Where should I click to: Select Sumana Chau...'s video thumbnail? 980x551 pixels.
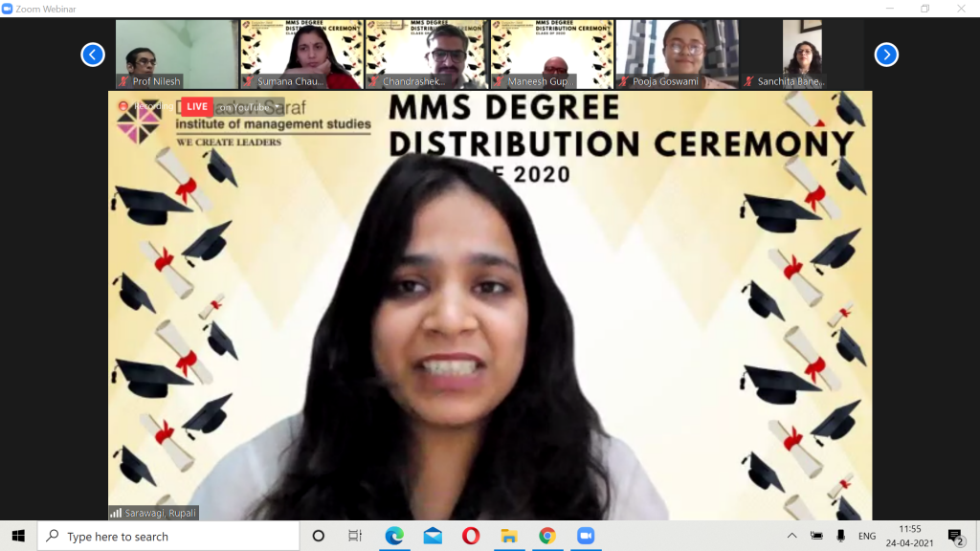pos(301,55)
